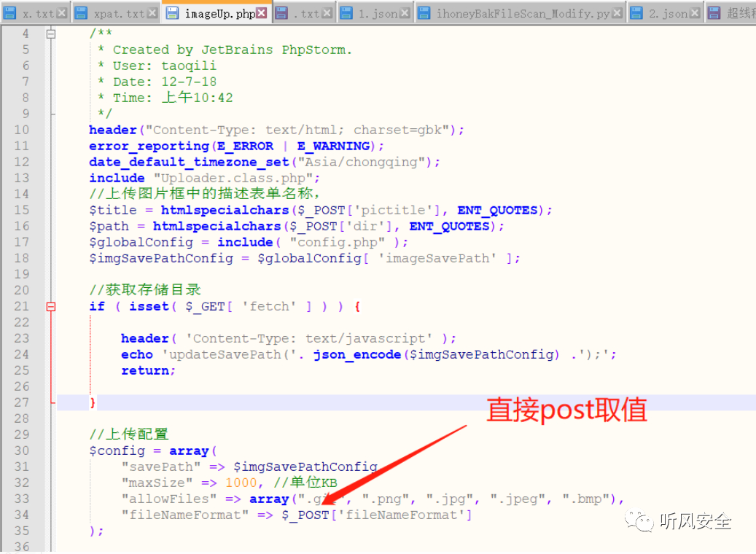Click the "allowFiles" array key
The image size is (756, 554).
168,499
